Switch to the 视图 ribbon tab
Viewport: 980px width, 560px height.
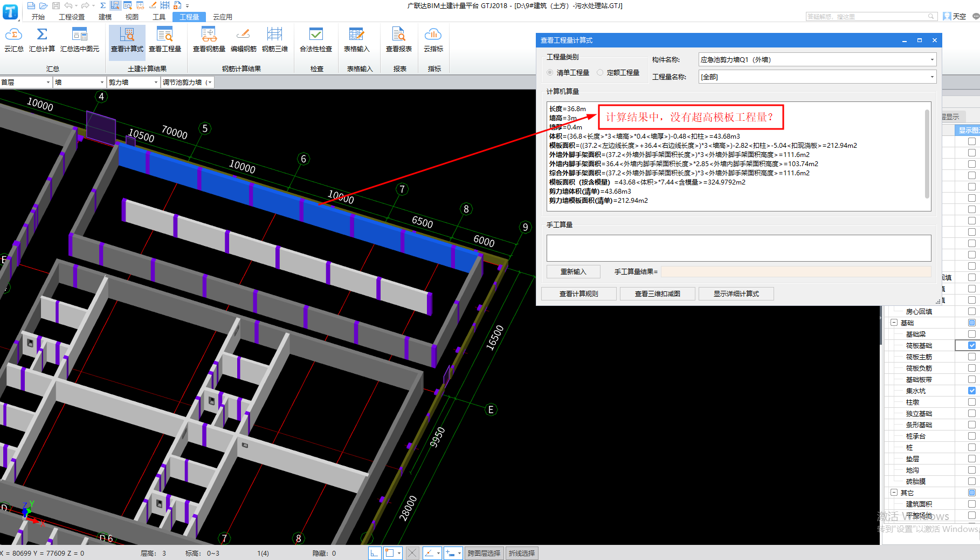[132, 17]
